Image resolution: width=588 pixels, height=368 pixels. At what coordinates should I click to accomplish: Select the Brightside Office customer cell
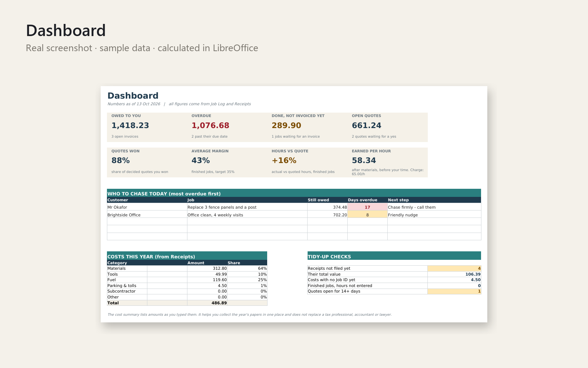(x=147, y=215)
